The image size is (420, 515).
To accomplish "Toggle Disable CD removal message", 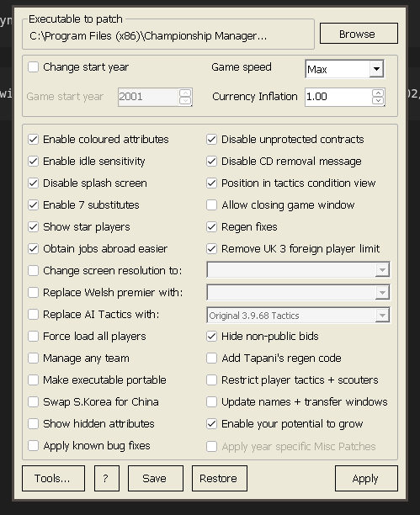I will [211, 162].
